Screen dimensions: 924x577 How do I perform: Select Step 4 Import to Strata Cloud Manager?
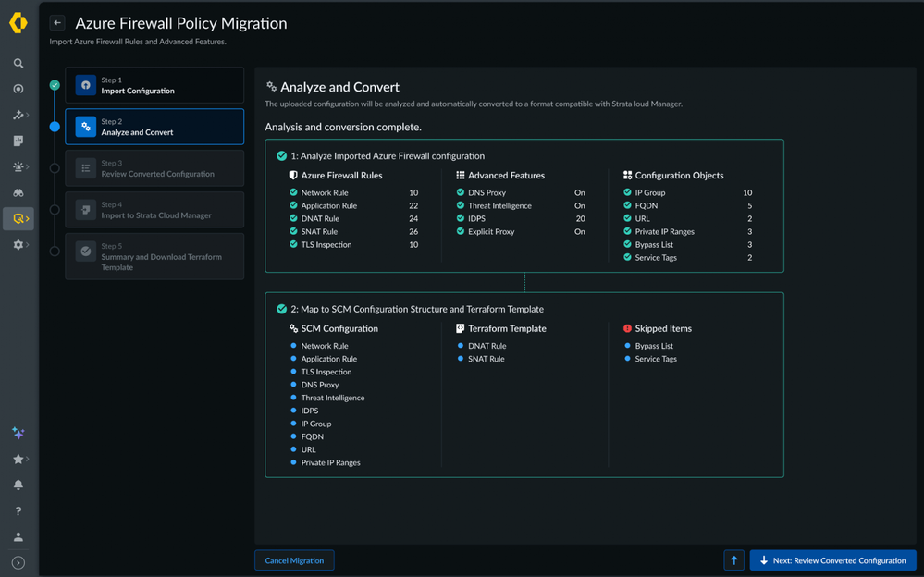pyautogui.click(x=154, y=210)
